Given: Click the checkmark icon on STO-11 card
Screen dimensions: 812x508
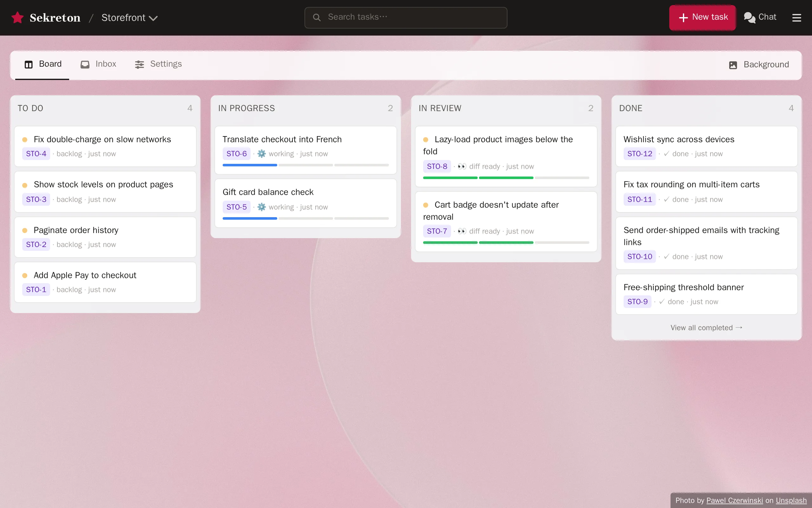Looking at the screenshot, I should [666, 199].
